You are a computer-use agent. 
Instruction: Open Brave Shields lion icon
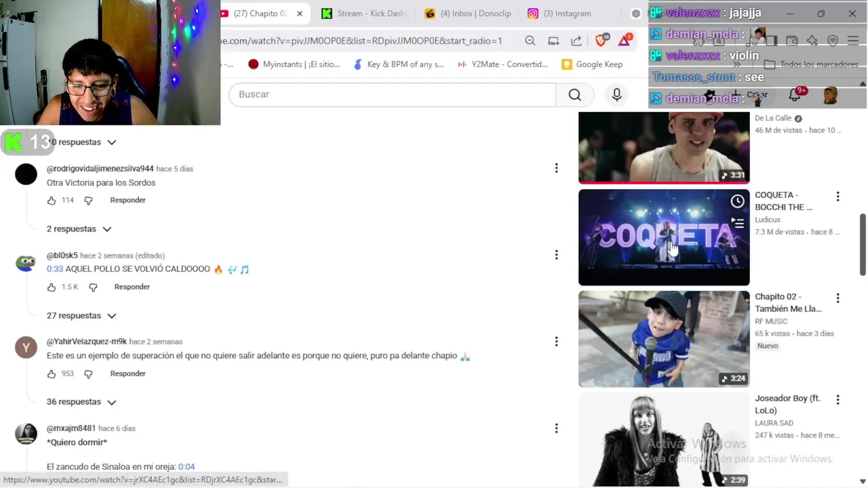point(601,41)
